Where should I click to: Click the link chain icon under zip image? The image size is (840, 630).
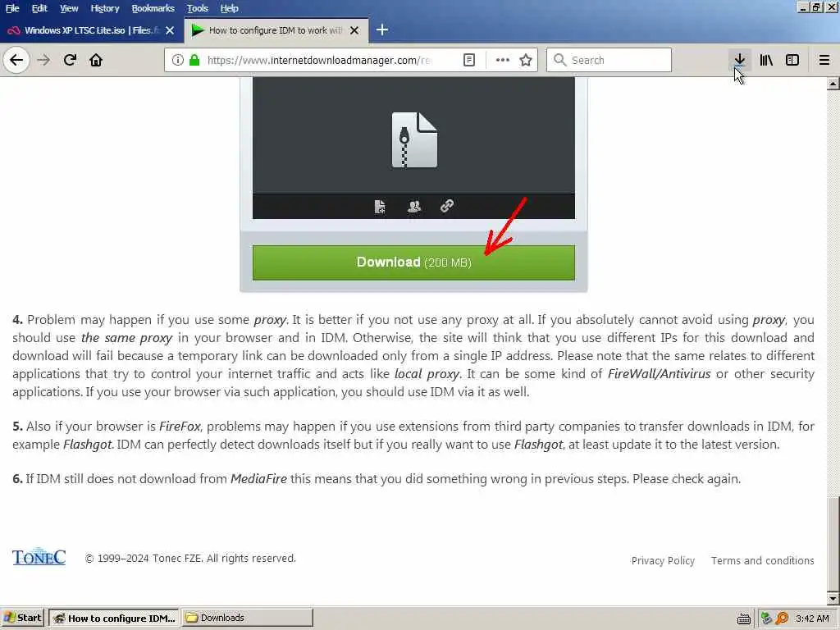coord(447,206)
